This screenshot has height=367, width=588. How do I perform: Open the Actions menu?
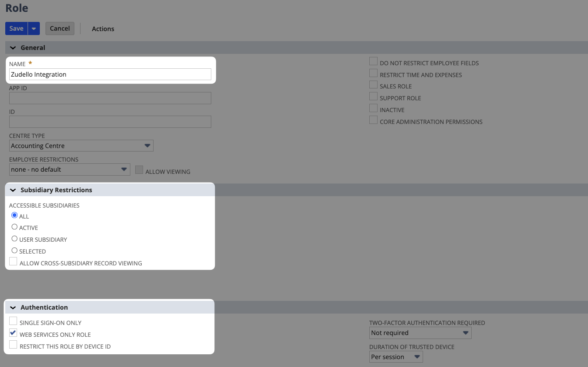click(103, 29)
